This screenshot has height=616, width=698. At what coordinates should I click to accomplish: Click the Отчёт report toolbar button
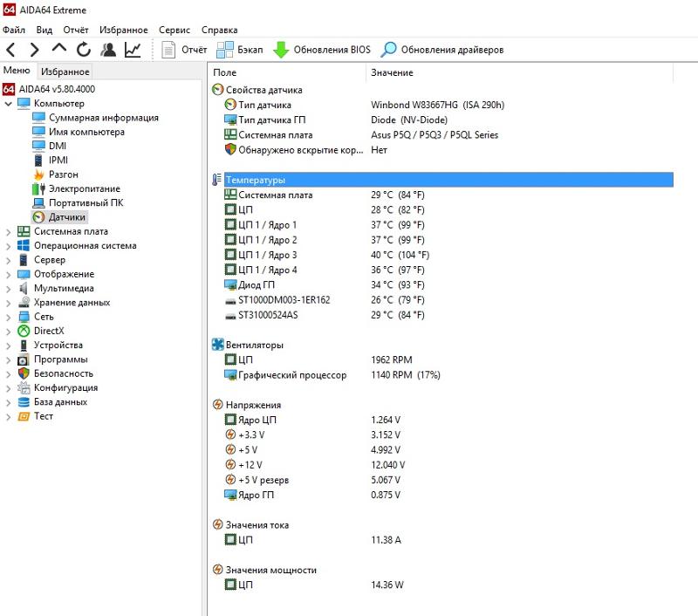pos(184,50)
